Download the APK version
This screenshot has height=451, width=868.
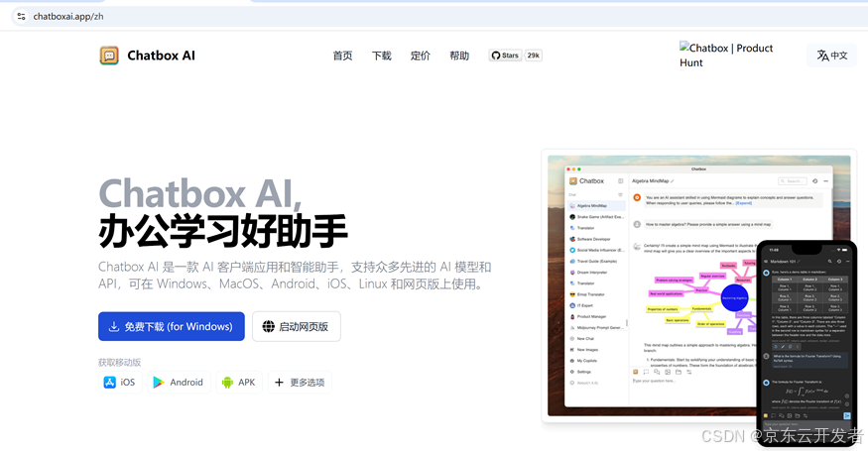[x=239, y=383]
